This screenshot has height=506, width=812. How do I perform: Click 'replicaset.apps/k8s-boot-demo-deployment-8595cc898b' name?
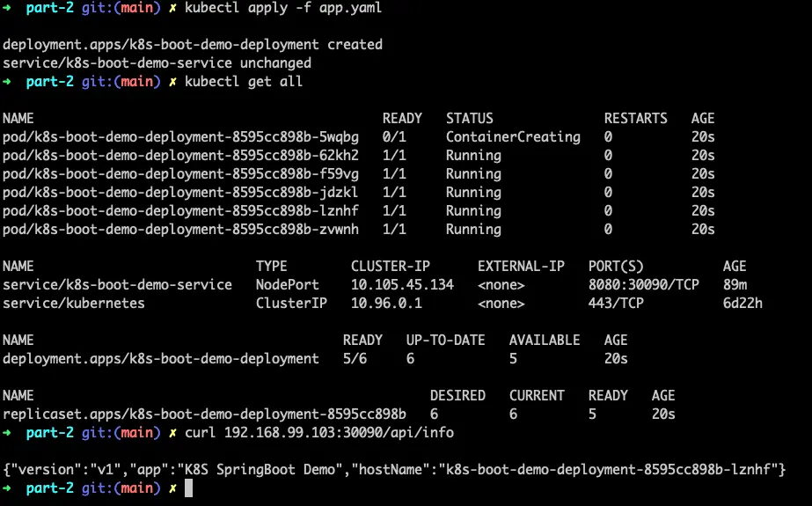pyautogui.click(x=205, y=414)
